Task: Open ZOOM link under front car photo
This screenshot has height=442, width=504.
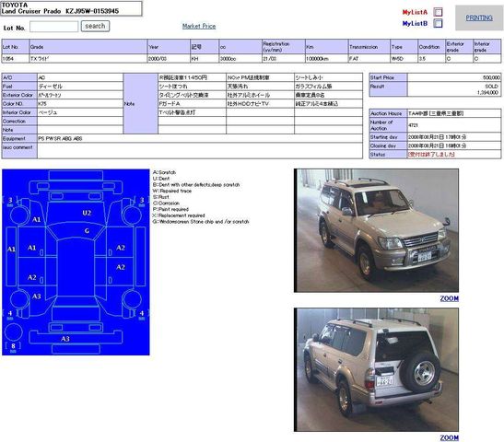Action: click(x=449, y=298)
